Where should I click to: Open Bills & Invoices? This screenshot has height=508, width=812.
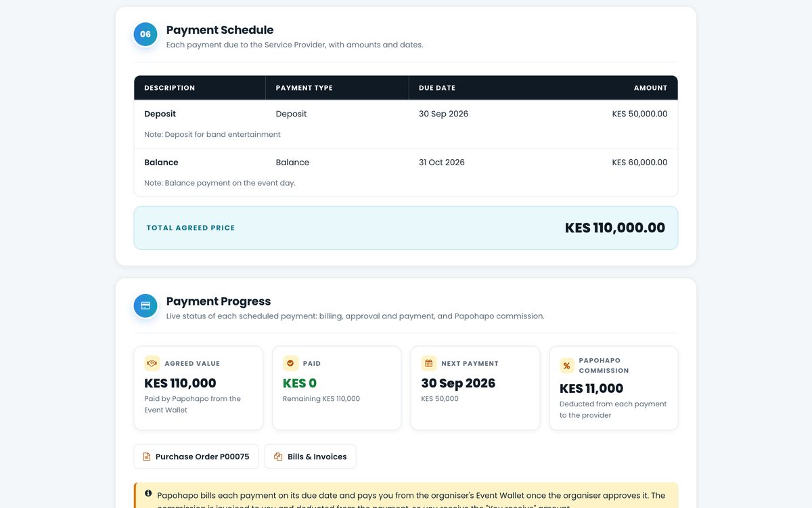pyautogui.click(x=311, y=457)
